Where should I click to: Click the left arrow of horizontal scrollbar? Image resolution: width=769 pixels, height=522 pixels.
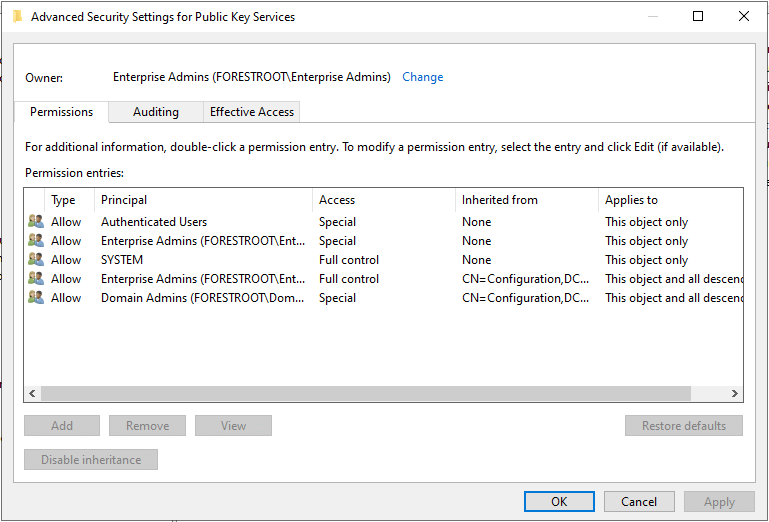33,394
